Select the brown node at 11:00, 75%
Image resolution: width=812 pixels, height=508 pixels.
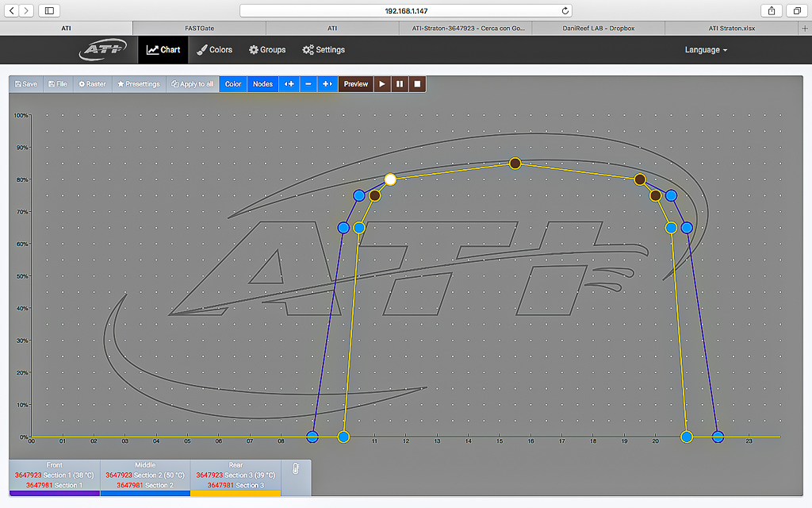point(374,195)
